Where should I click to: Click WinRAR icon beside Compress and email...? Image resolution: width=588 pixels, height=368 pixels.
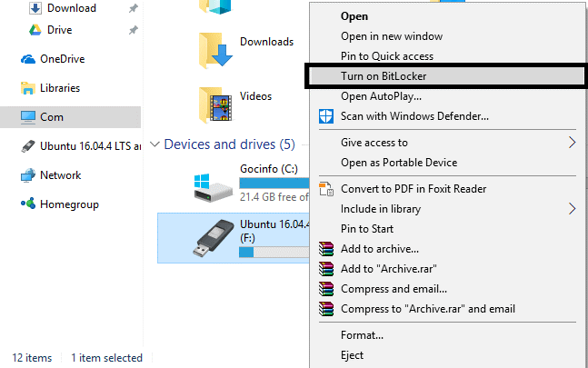(326, 289)
